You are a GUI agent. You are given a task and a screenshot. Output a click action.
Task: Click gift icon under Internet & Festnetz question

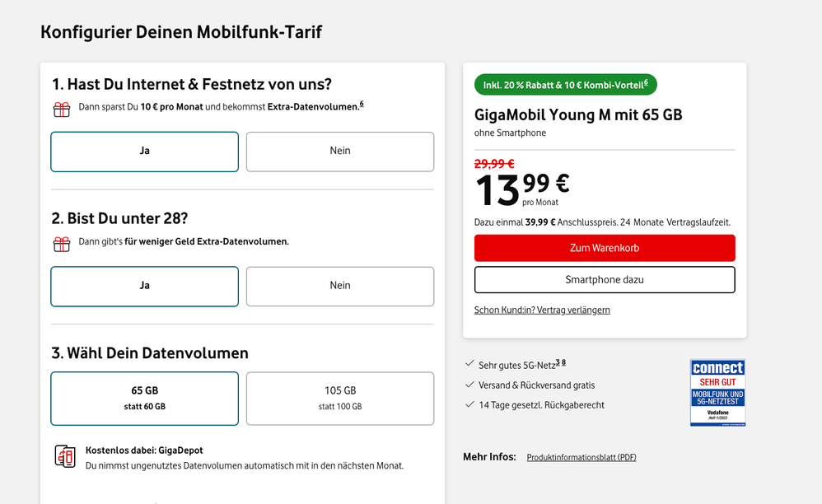(62, 110)
